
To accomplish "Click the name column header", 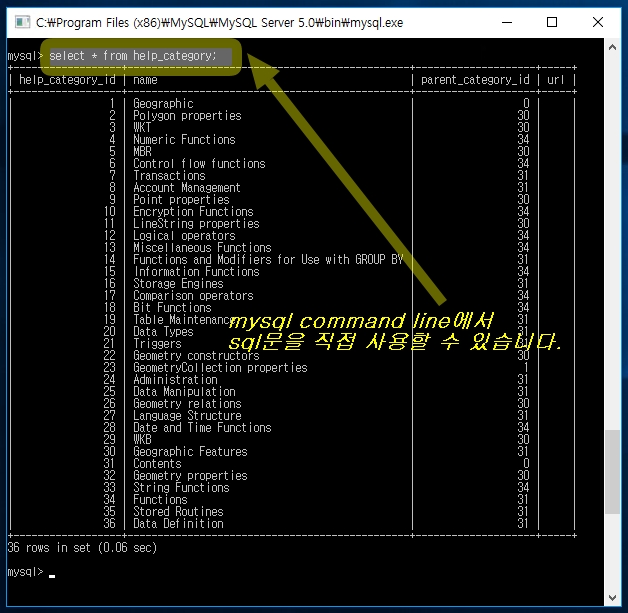I will point(146,80).
